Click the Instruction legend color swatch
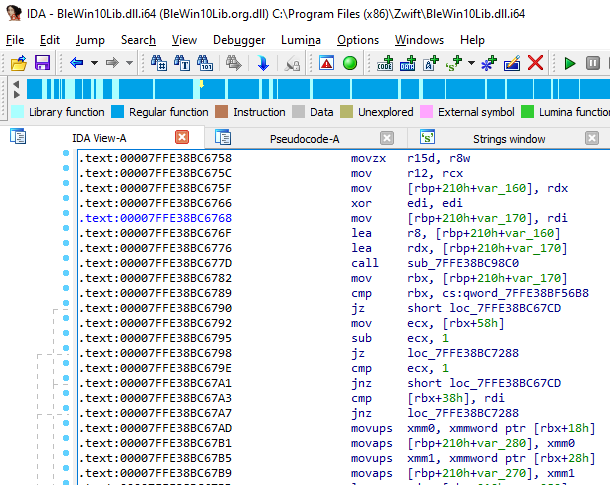The image size is (610, 485). click(221, 112)
